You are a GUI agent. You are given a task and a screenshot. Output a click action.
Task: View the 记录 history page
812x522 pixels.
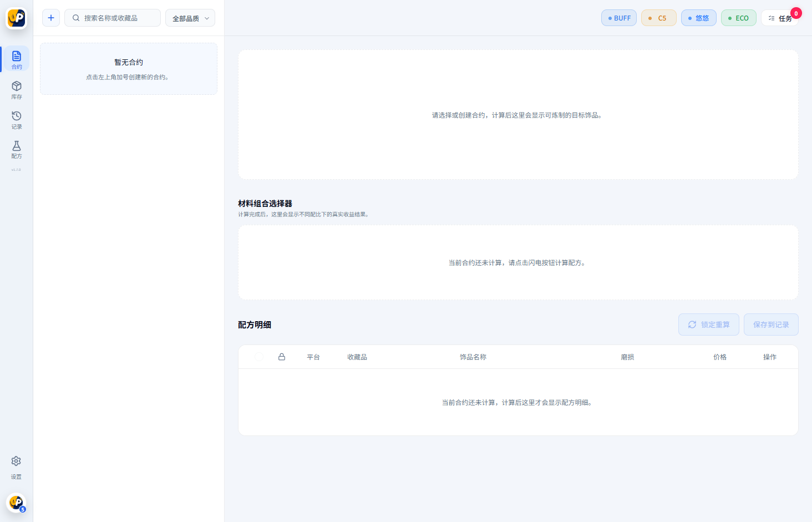(x=16, y=119)
